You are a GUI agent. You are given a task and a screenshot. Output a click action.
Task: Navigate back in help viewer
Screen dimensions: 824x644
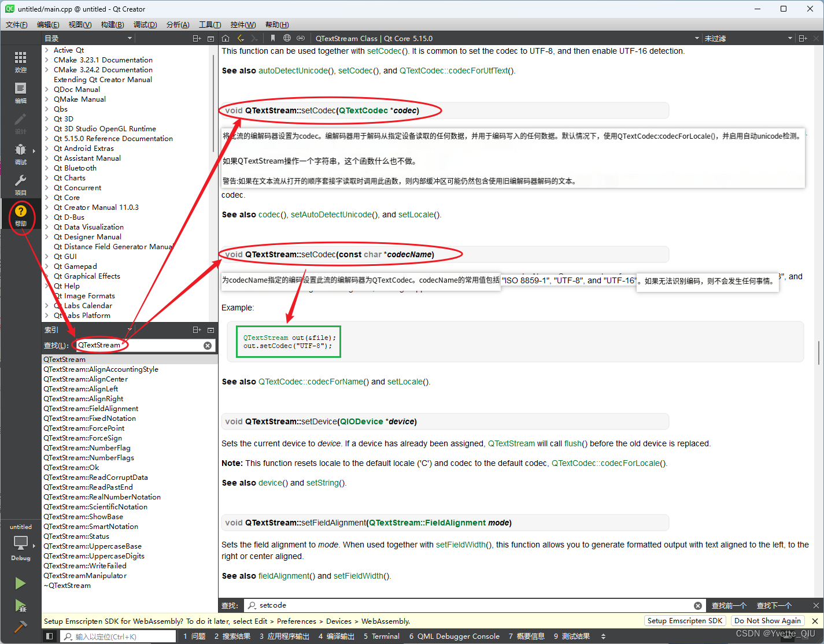pos(241,38)
